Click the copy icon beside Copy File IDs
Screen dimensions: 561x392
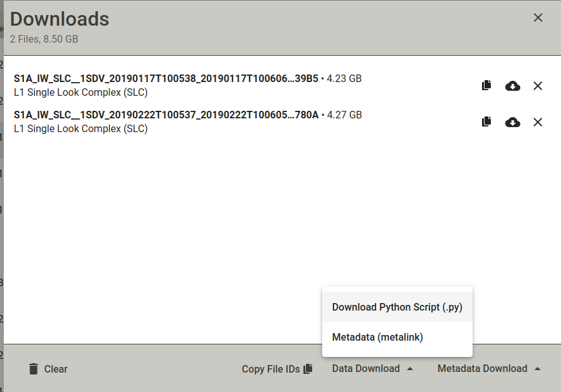(x=308, y=369)
